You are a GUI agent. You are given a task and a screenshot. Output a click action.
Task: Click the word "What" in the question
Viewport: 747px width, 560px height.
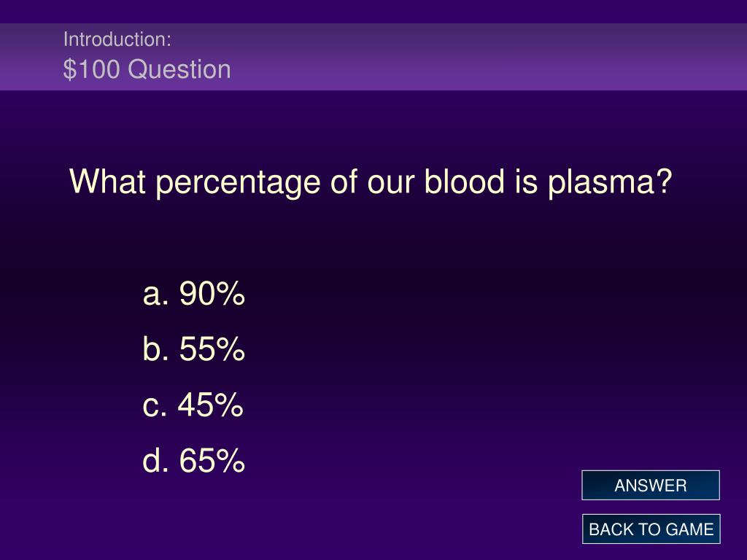click(108, 181)
